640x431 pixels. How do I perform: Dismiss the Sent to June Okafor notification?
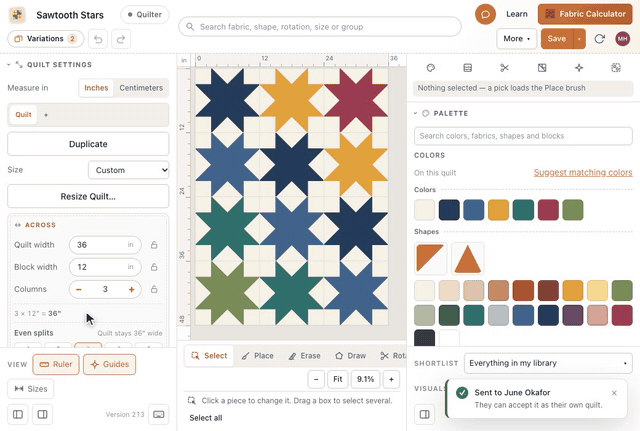pos(614,393)
